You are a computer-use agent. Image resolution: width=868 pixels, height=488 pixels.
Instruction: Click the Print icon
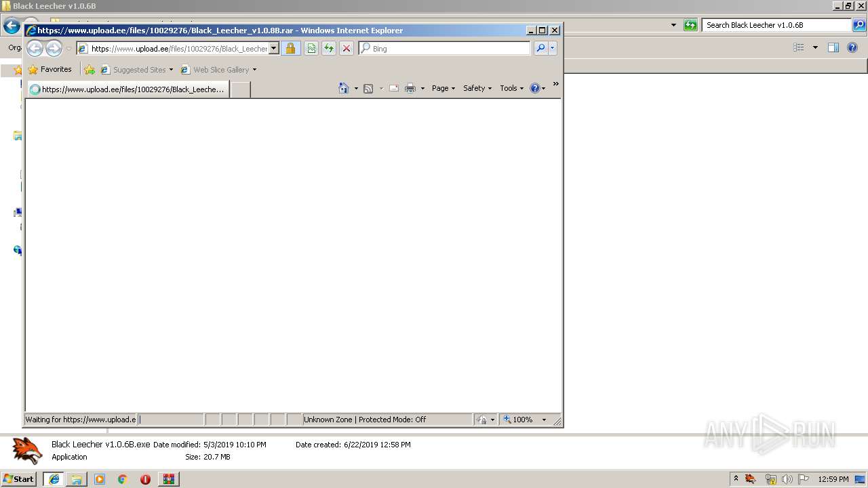pos(410,88)
